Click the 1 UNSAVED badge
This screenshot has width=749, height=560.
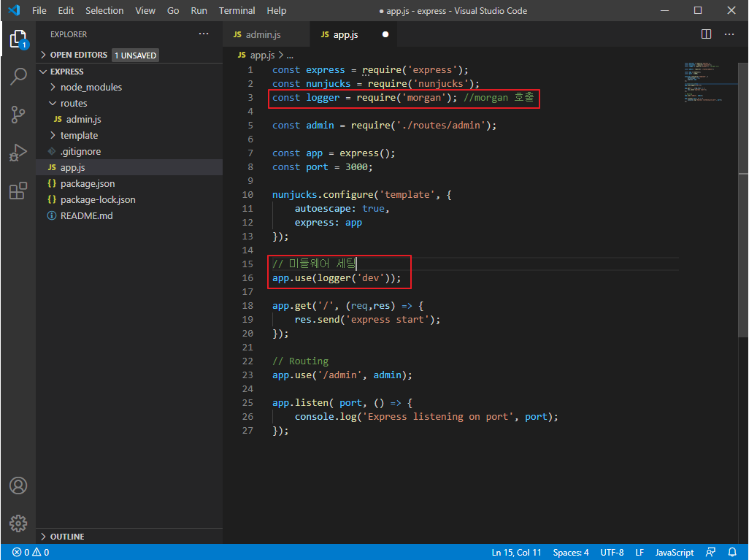135,55
